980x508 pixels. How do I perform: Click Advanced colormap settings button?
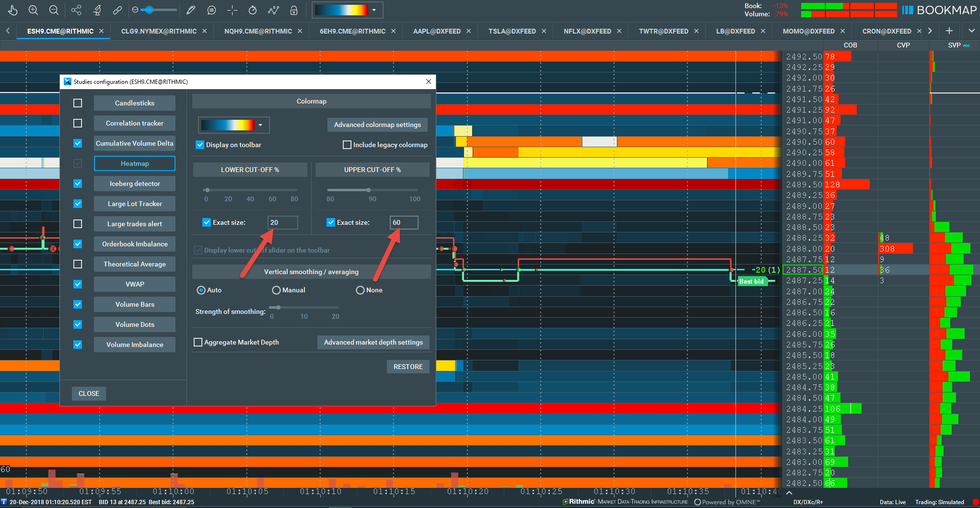point(377,125)
